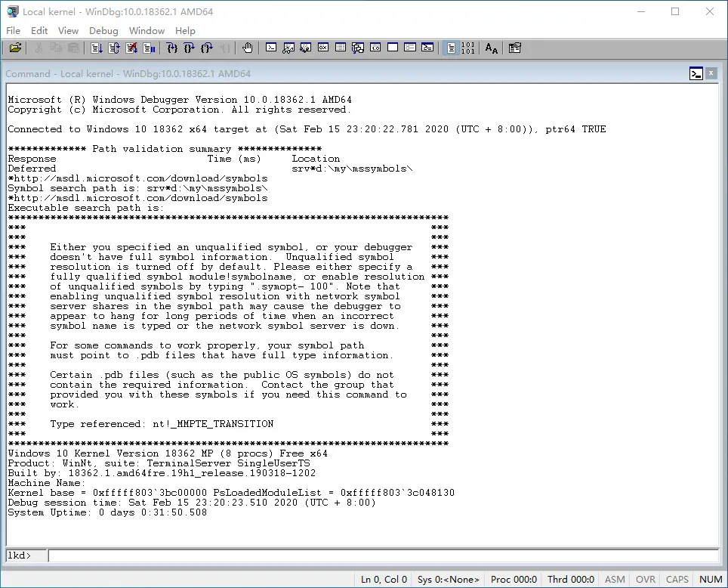This screenshot has width=728, height=588.
Task: Click the hand breakpoint toolbar icon
Action: tap(247, 48)
